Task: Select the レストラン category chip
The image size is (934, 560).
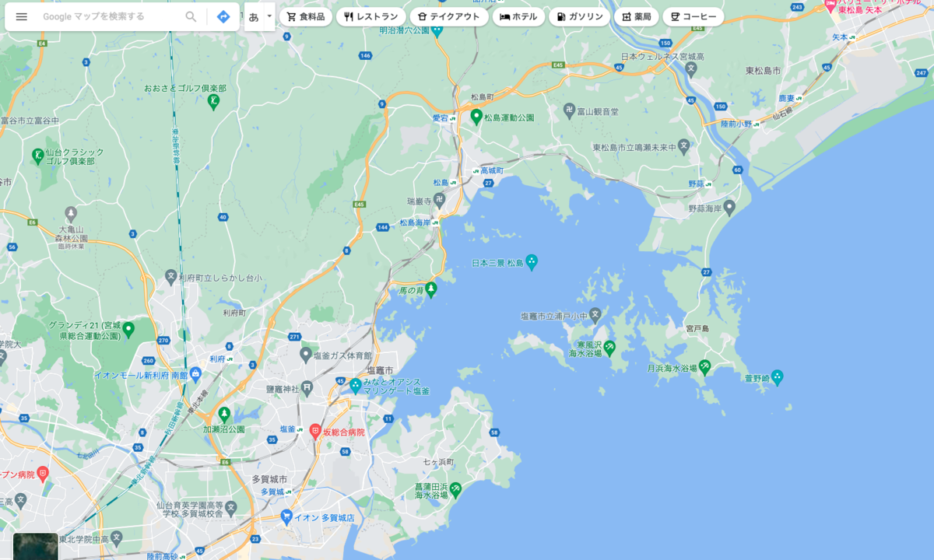Action: [x=370, y=16]
